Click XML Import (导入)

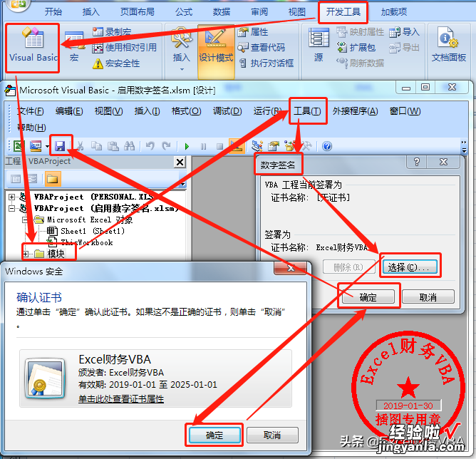click(x=404, y=31)
